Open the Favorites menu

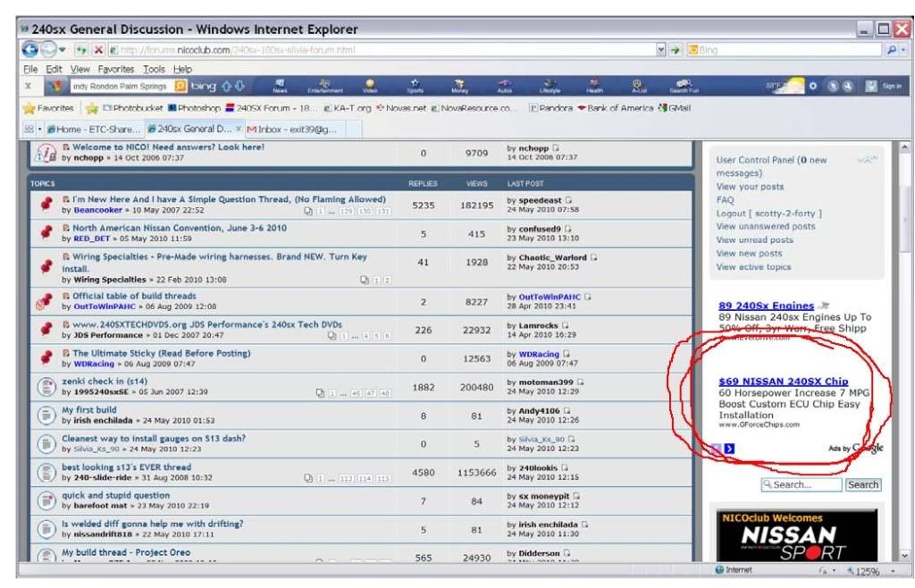[115, 69]
